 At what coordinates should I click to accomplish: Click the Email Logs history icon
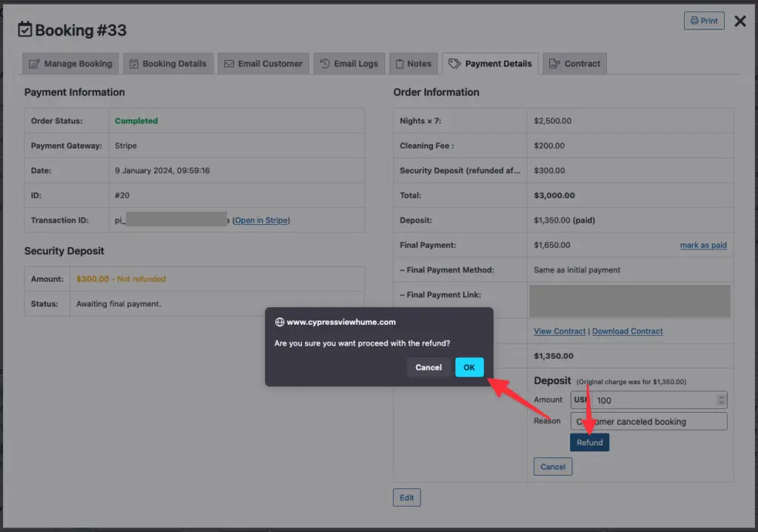click(x=325, y=64)
